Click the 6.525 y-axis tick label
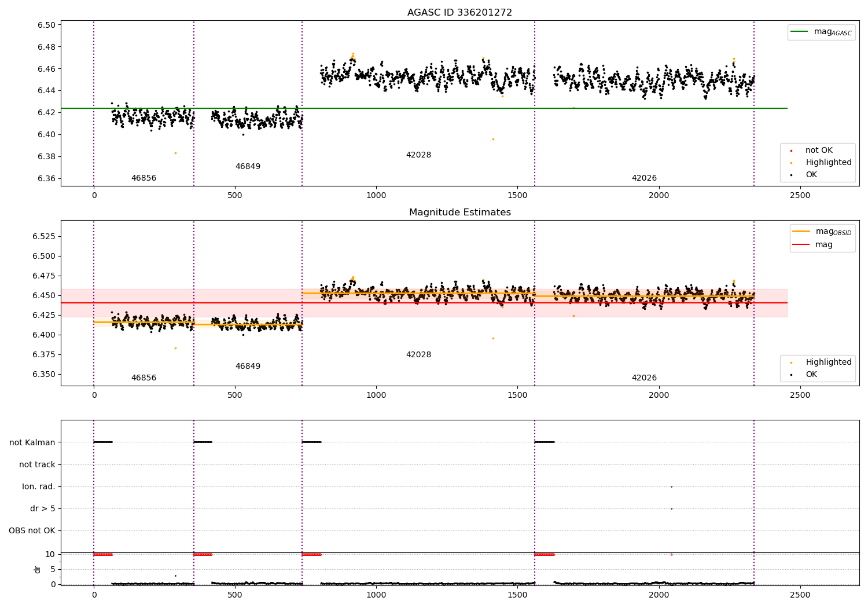 tap(44, 236)
